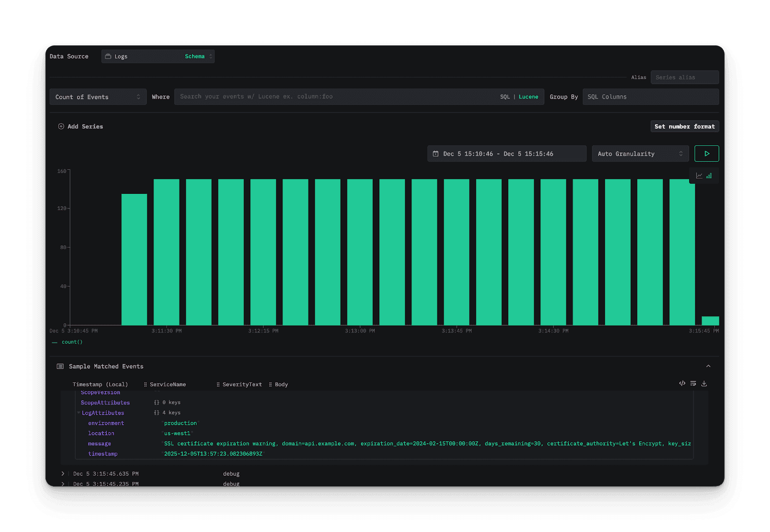
Task: Click the Sample Matched Events list icon
Action: 60,367
